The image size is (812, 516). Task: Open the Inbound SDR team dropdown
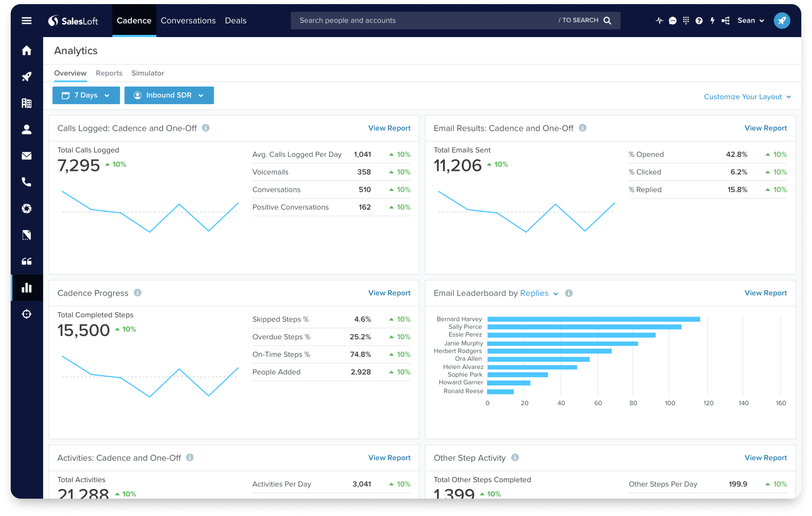tap(169, 95)
